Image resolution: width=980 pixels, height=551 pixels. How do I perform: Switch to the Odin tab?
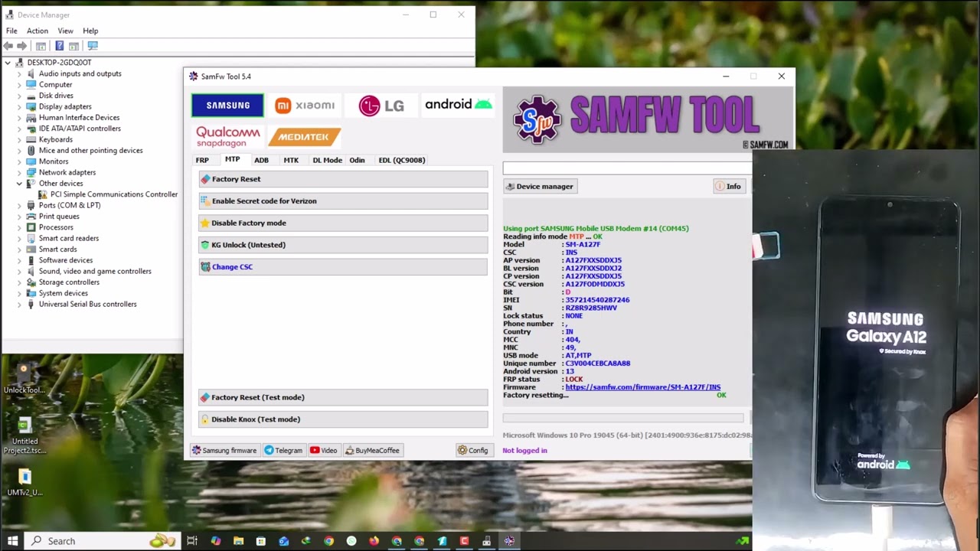pyautogui.click(x=357, y=160)
